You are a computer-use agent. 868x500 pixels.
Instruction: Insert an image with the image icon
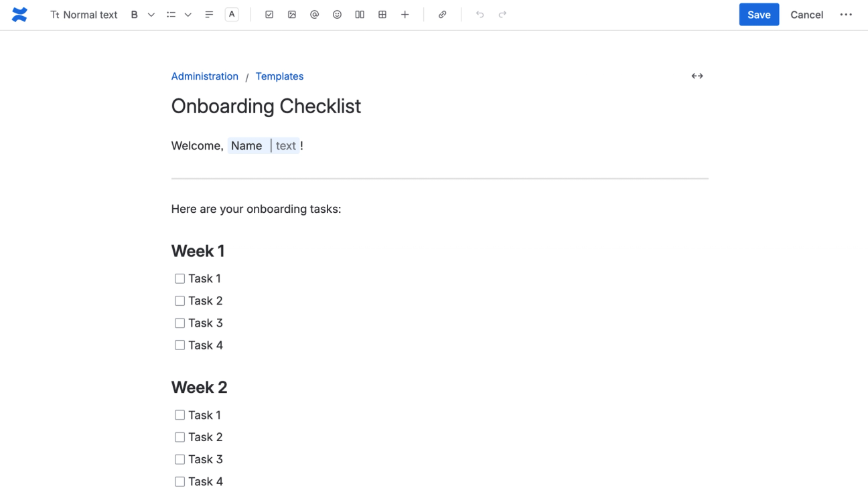(292, 14)
